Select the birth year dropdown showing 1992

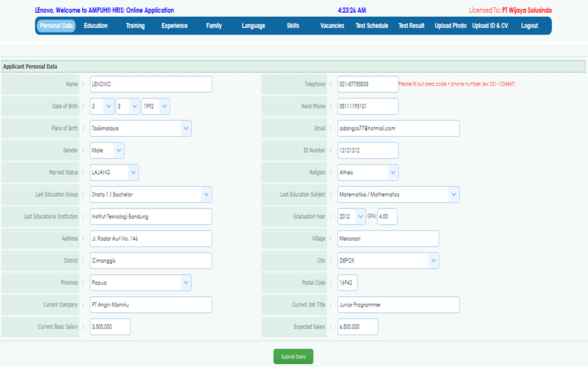(x=156, y=107)
